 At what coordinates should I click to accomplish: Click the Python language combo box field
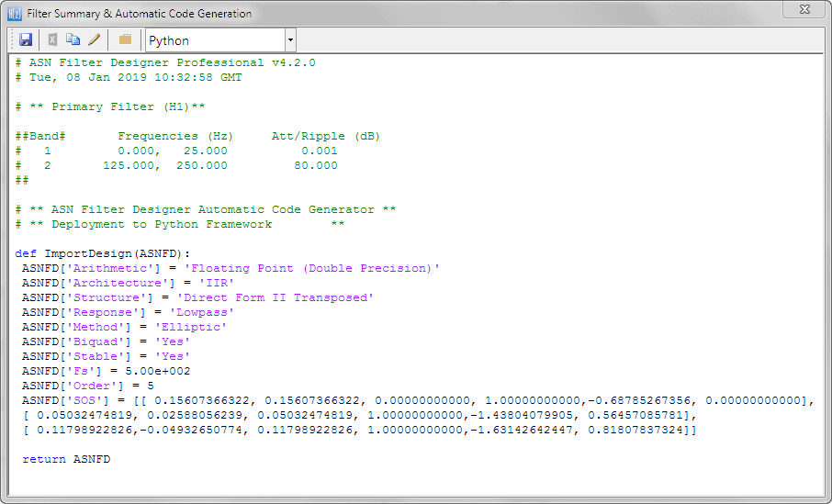tap(216, 40)
